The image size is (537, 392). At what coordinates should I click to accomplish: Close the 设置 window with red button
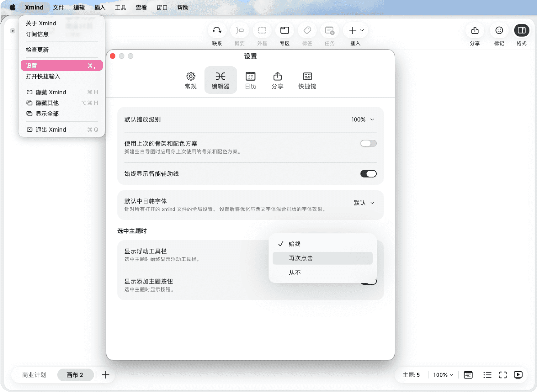113,56
